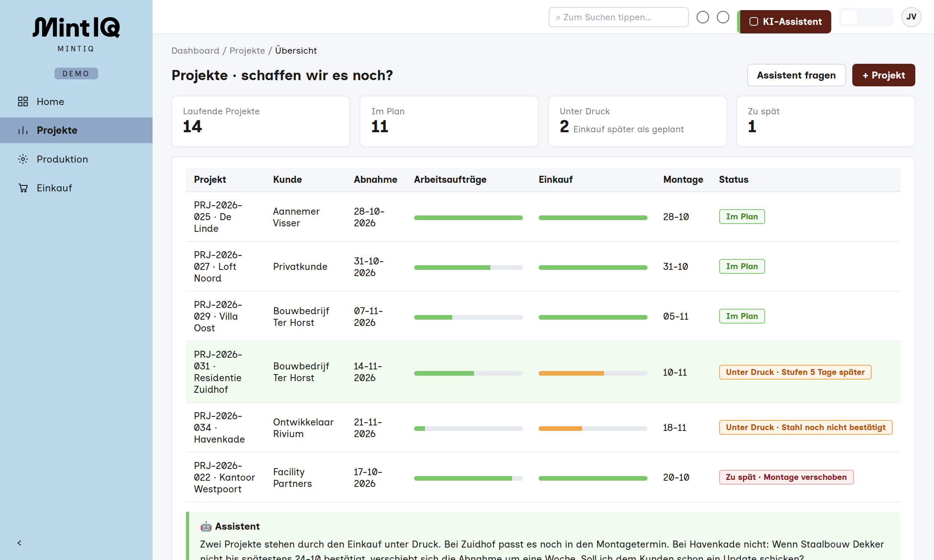Image resolution: width=934 pixels, height=560 pixels.
Task: Click the Zu spät · Montage verschoben badge
Action: click(x=786, y=477)
